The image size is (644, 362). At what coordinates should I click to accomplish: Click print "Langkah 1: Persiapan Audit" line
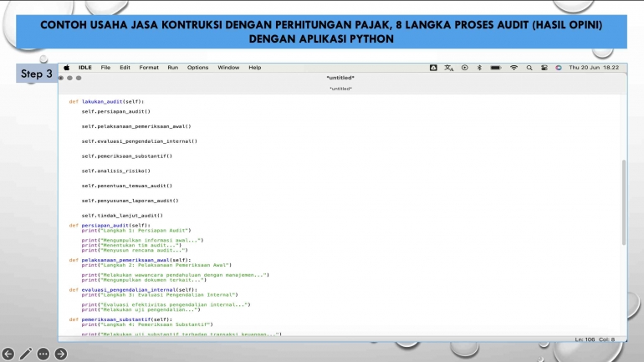(x=136, y=230)
